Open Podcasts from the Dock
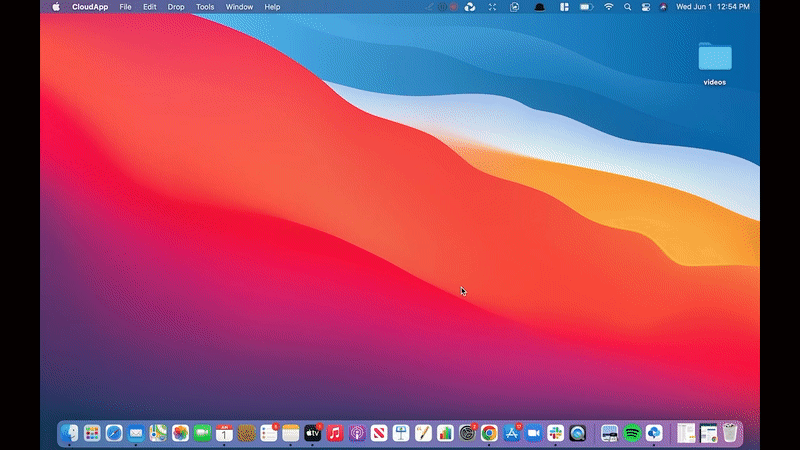This screenshot has height=450, width=800. click(x=357, y=433)
